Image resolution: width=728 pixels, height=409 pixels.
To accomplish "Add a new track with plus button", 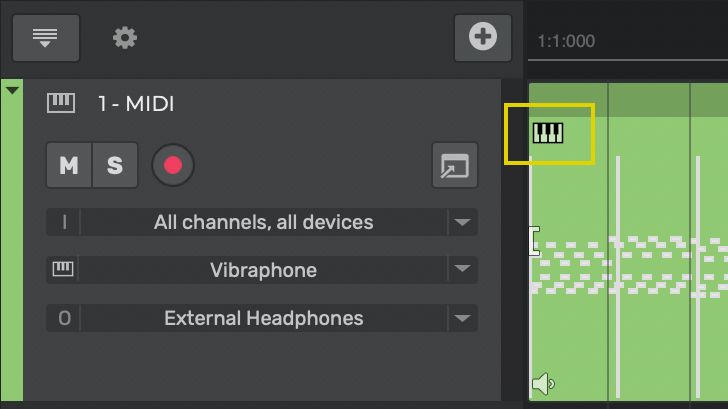I will point(482,38).
